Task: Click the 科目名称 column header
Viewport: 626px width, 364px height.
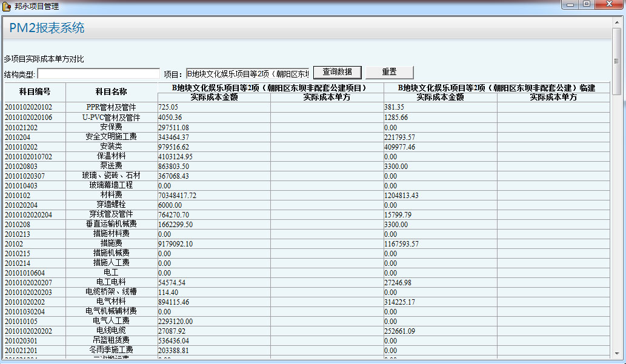Action: (x=111, y=92)
